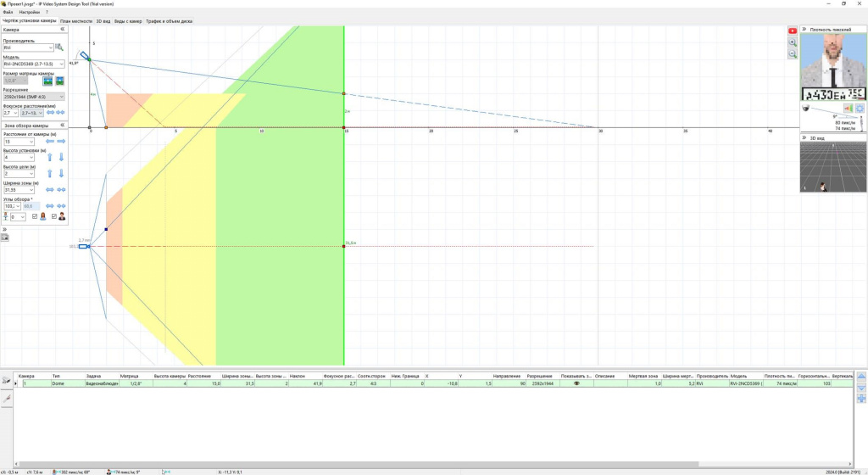Click the down arrow for target height
This screenshot has width=868, height=475.
[x=61, y=173]
